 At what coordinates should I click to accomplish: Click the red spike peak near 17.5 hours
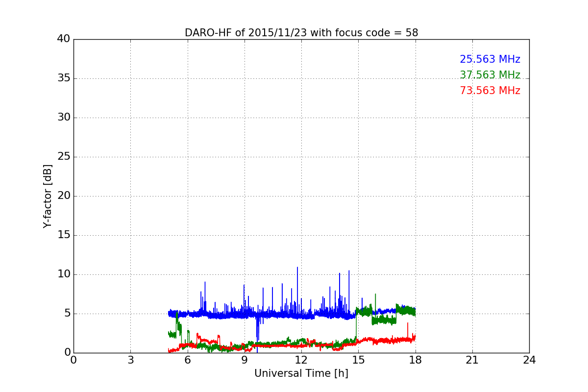[x=408, y=323]
